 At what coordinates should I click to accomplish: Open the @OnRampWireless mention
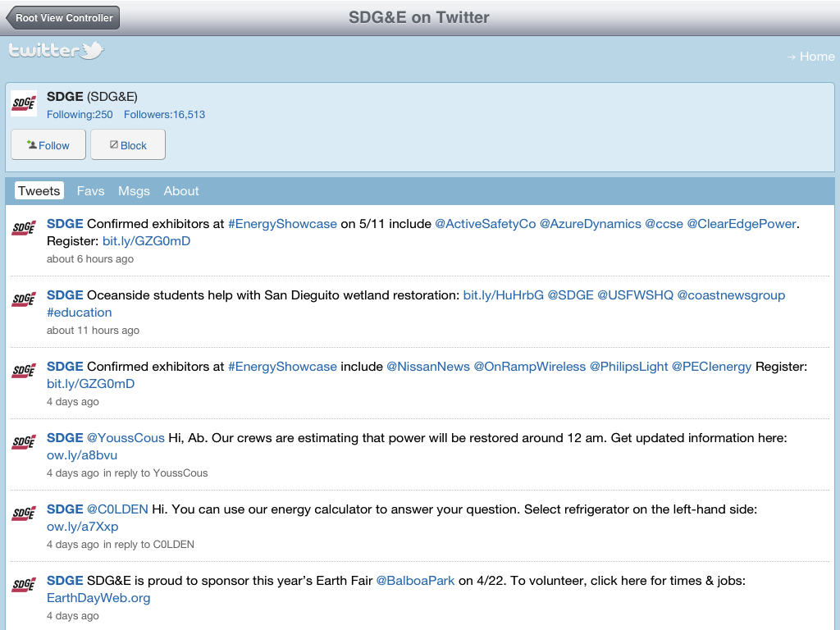click(x=530, y=367)
